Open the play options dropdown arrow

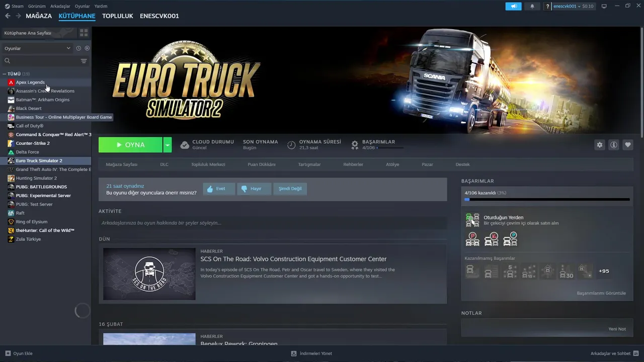[x=168, y=145]
